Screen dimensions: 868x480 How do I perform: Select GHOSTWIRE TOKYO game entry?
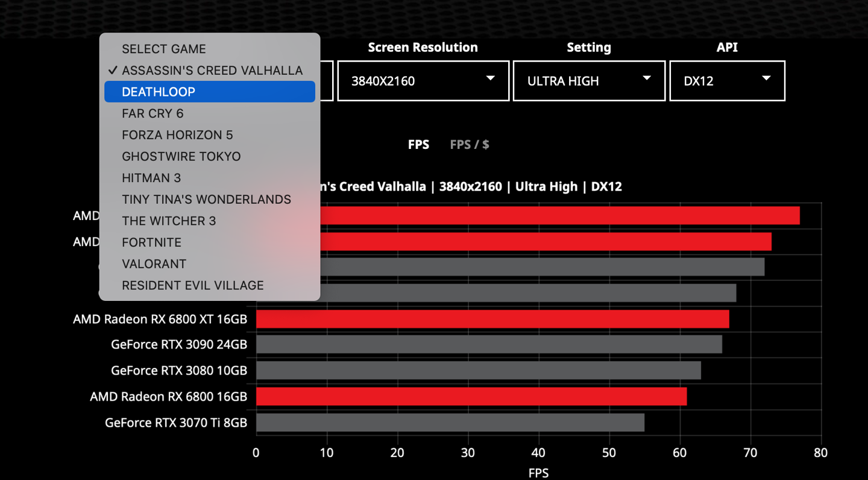coord(209,156)
